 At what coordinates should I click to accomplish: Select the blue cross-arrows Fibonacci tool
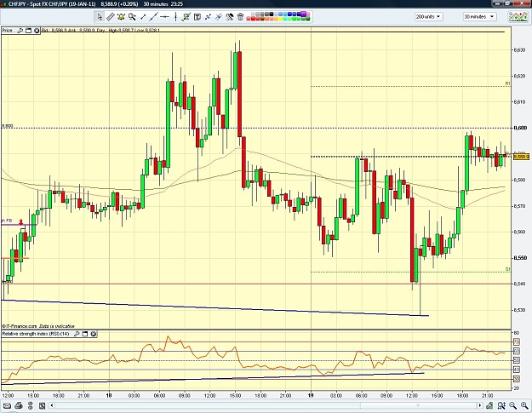(208, 16)
